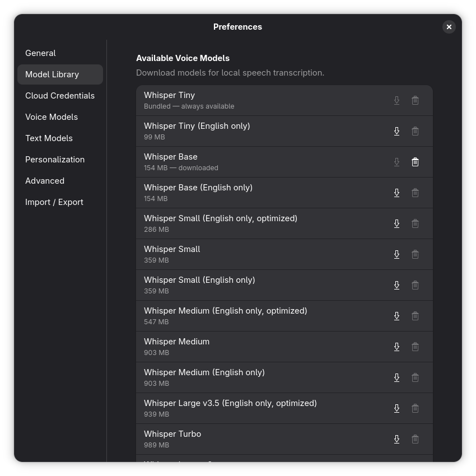
Task: Delete the downloaded Whisper Base model
Action: tap(415, 162)
